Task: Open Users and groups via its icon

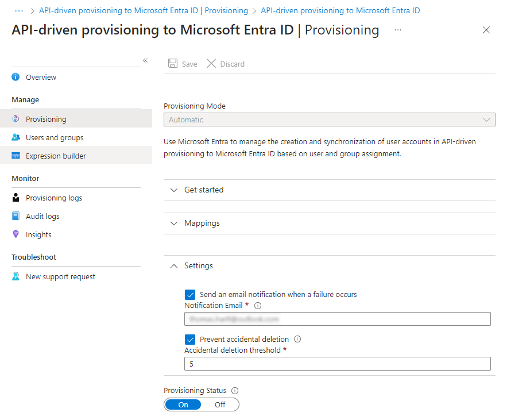Action: [x=14, y=137]
